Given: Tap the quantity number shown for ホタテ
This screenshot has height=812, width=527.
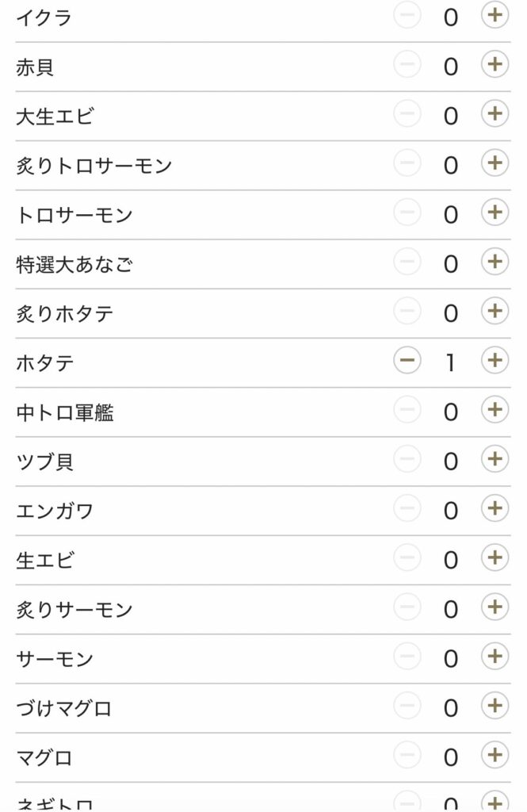Looking at the screenshot, I should click(x=451, y=362).
